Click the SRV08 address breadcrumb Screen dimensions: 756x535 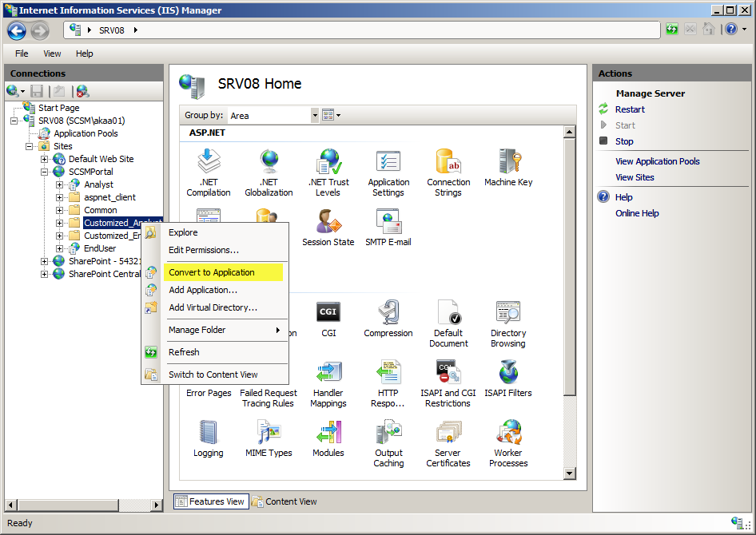(x=111, y=30)
